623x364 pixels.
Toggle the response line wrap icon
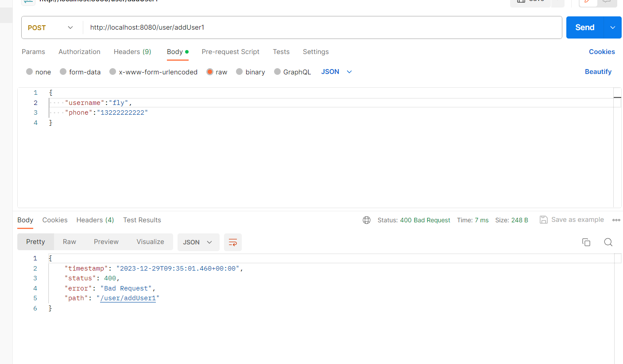(x=233, y=242)
